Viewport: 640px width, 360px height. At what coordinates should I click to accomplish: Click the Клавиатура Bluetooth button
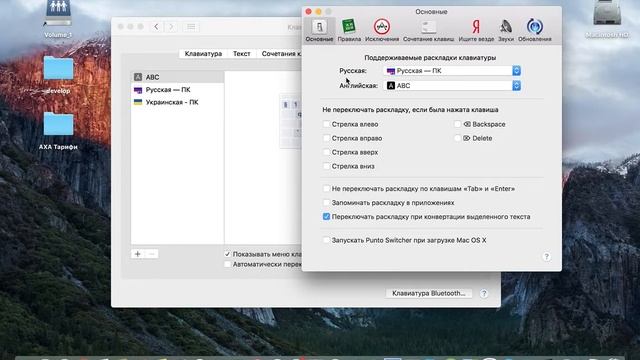[x=429, y=293]
